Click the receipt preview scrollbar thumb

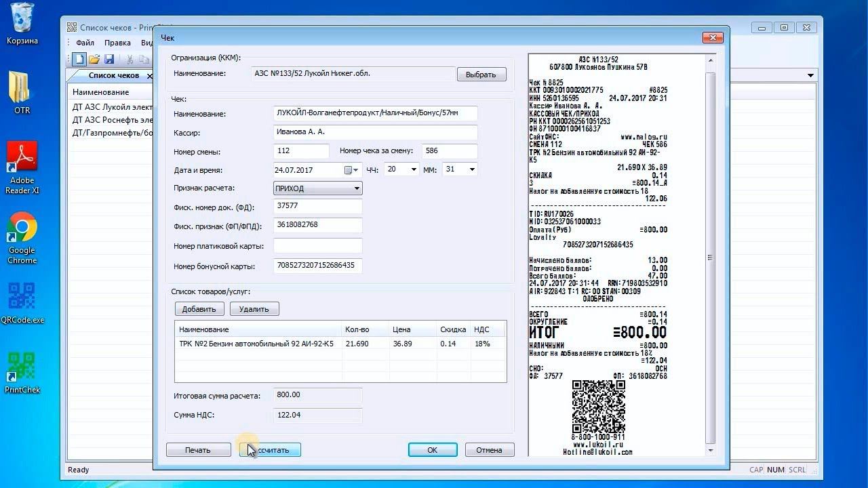click(x=711, y=258)
